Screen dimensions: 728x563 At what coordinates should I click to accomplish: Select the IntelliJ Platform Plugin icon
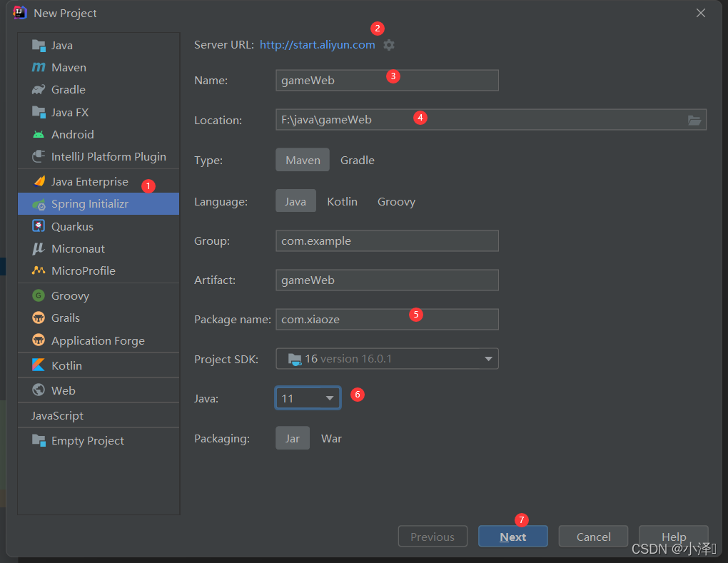[39, 156]
